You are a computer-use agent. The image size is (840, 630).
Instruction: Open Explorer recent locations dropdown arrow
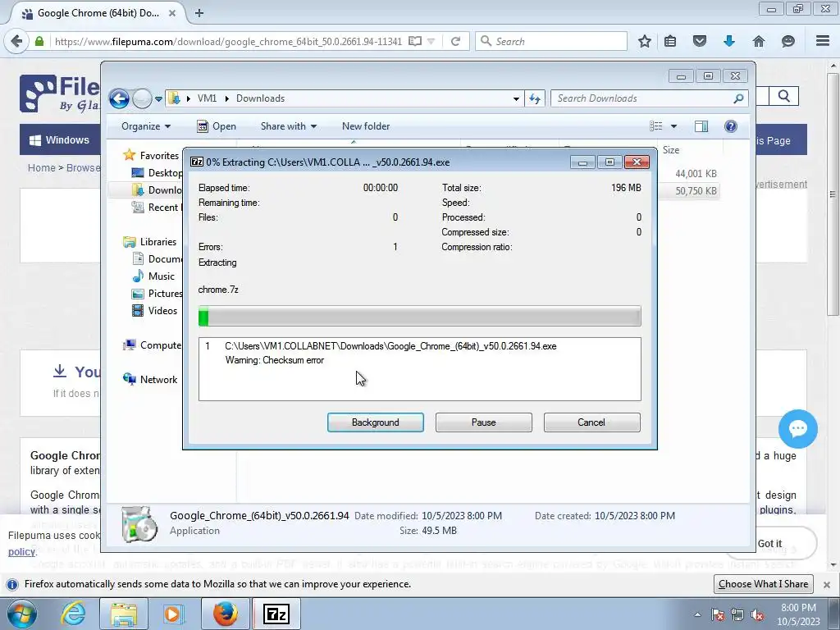(158, 99)
